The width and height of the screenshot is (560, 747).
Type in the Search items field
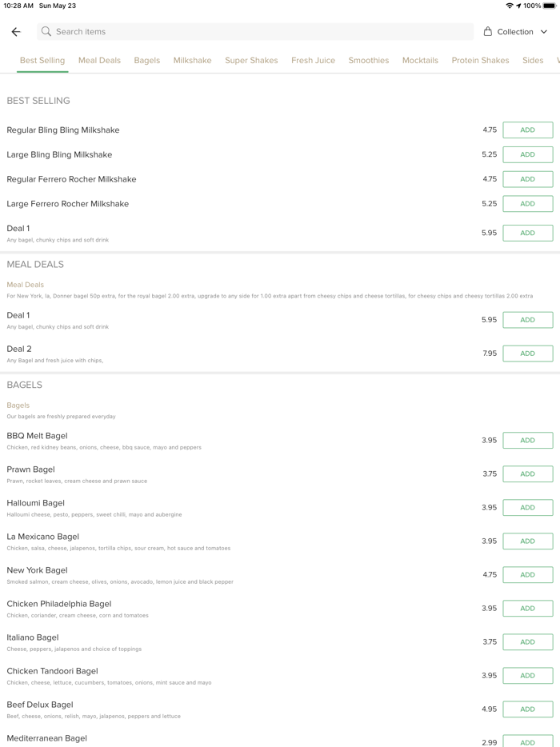[256, 32]
